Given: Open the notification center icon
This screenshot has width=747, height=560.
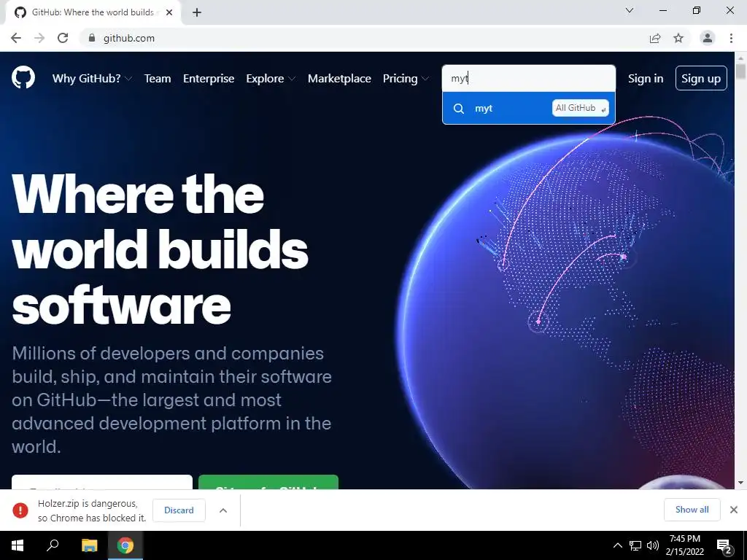Looking at the screenshot, I should click(724, 545).
